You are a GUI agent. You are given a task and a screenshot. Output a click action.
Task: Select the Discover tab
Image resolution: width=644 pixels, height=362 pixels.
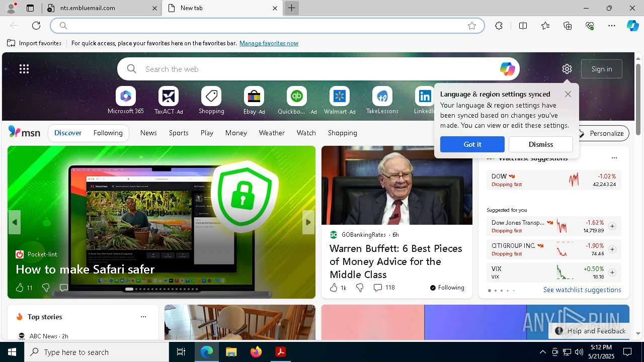(68, 133)
